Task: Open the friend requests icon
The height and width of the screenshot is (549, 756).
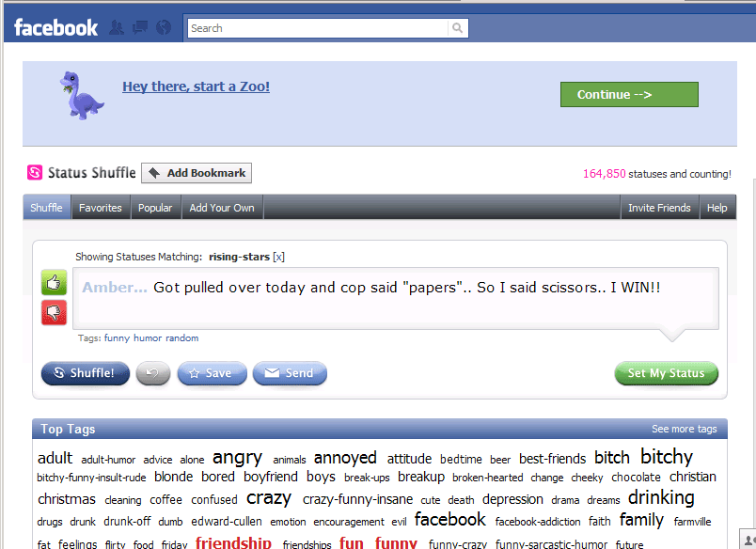Action: [x=117, y=27]
